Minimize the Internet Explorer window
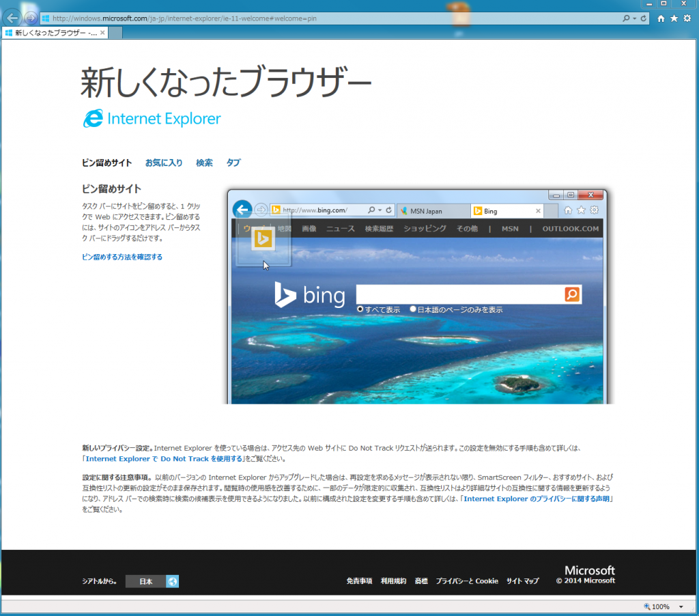The width and height of the screenshot is (699, 616). point(649,3)
